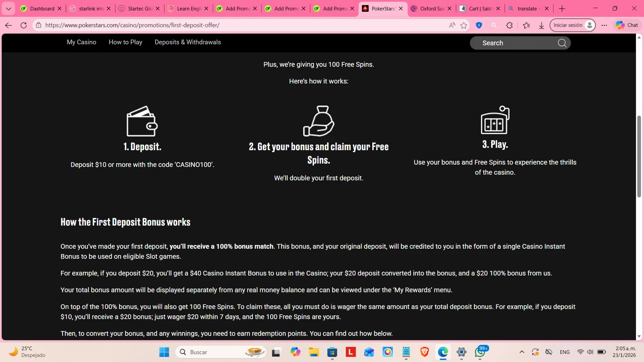
Task: Click the browser back arrow
Action: point(9,25)
